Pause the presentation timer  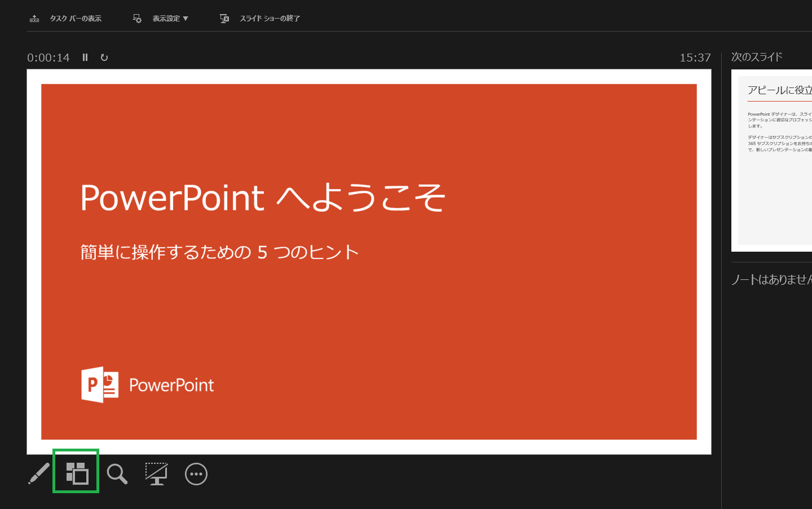[x=85, y=57]
